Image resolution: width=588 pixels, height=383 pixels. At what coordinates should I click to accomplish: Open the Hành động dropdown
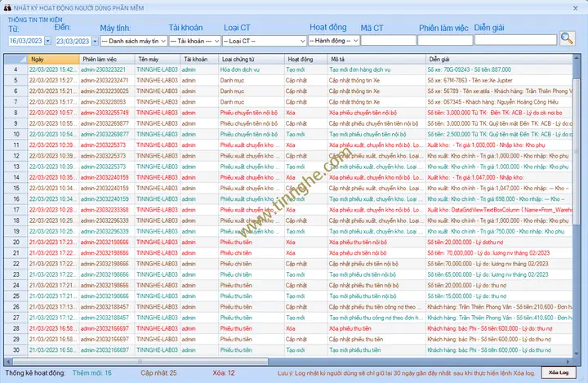pyautogui.click(x=355, y=40)
